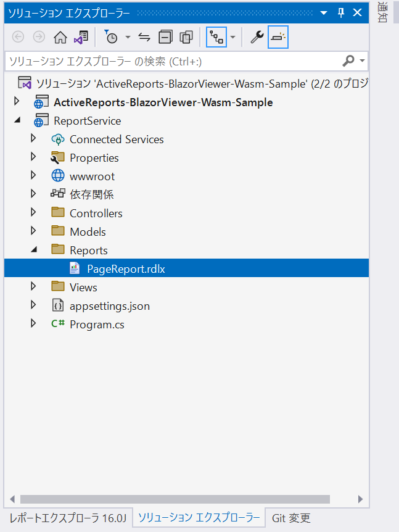Select 依存関係 item
This screenshot has height=532, width=399.
coord(91,194)
